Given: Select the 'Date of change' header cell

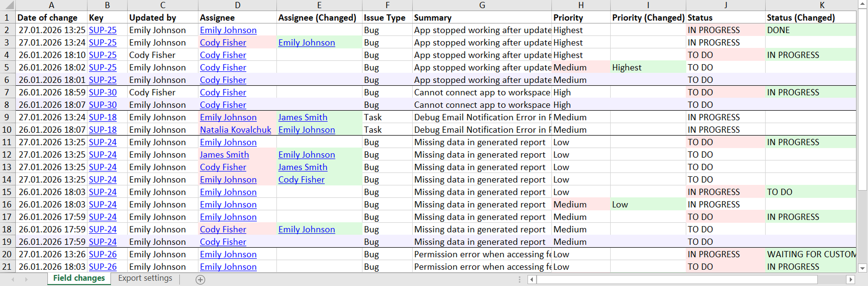Looking at the screenshot, I should click(x=51, y=18).
